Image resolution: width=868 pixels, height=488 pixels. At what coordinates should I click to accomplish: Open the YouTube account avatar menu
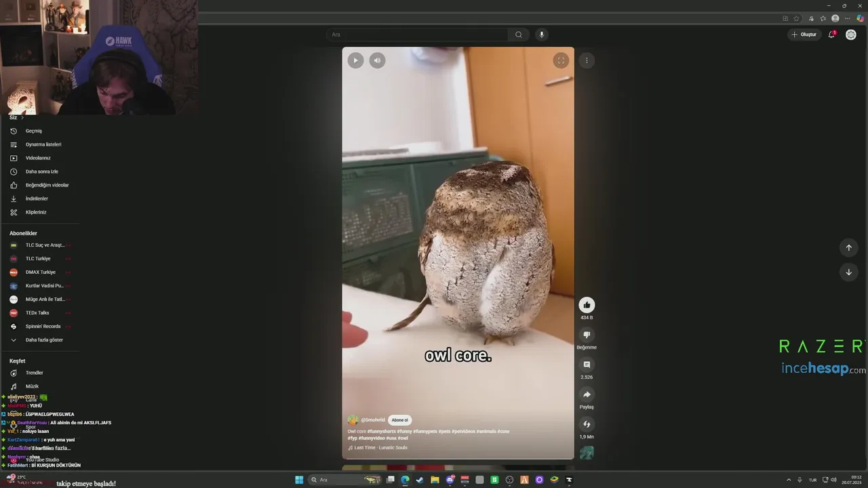click(851, 35)
